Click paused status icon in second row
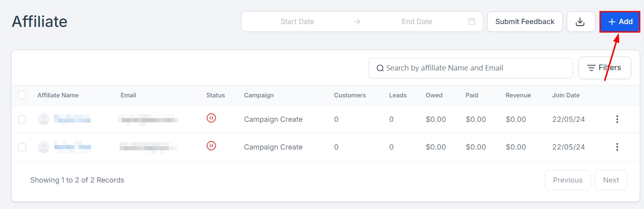 point(211,146)
